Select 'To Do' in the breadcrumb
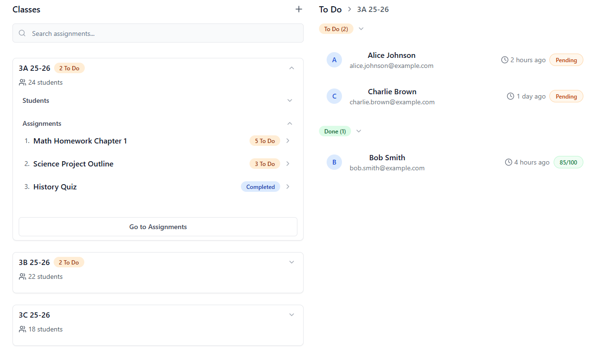614x364 pixels. [330, 9]
